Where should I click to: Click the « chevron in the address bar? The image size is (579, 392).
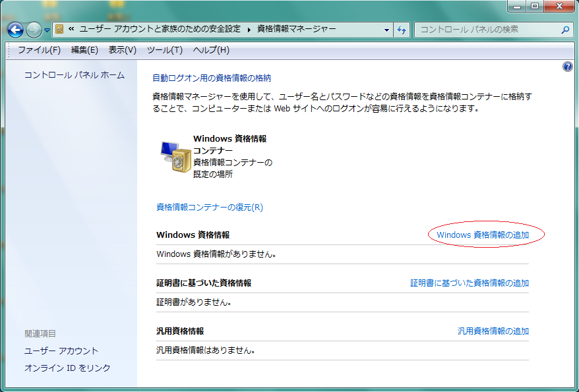(71, 30)
